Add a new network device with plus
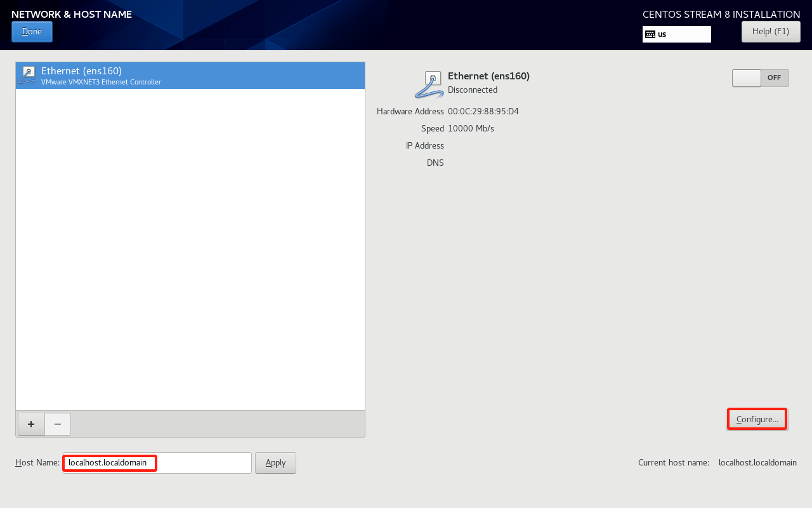 [31, 424]
